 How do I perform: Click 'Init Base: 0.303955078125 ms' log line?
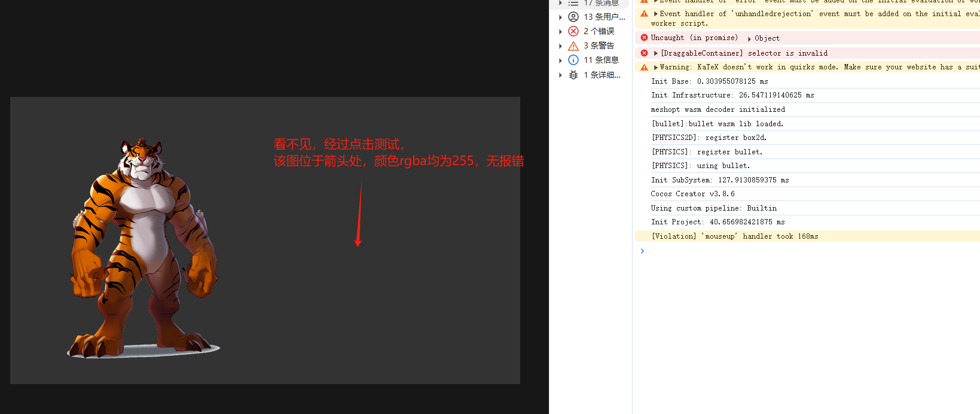(709, 81)
